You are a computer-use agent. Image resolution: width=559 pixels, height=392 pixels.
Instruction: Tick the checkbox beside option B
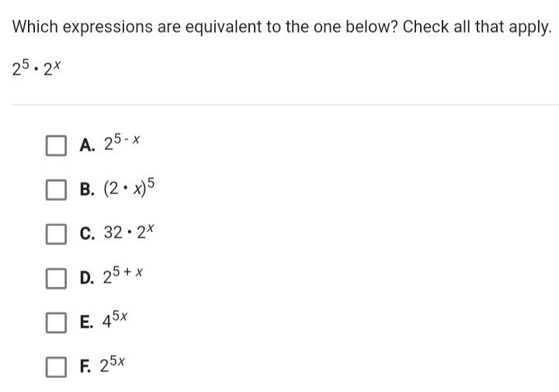click(56, 189)
